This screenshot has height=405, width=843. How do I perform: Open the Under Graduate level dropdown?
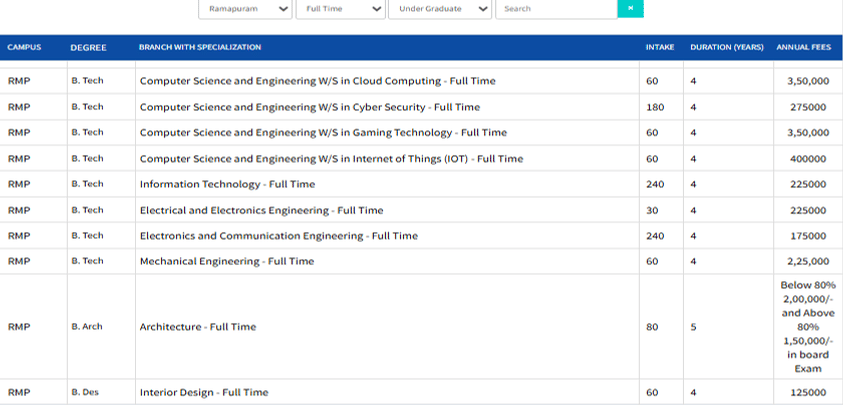coord(440,8)
